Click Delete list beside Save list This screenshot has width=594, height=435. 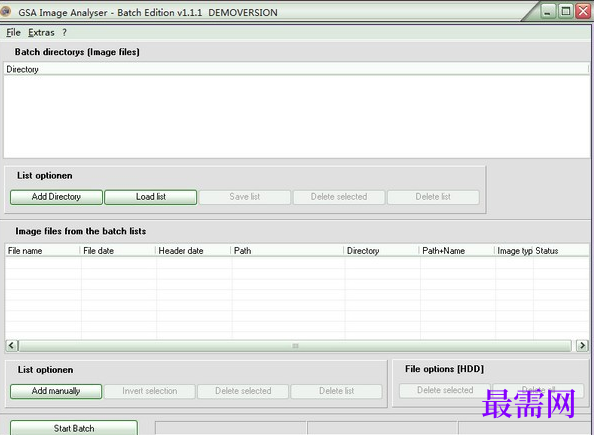pyautogui.click(x=433, y=197)
